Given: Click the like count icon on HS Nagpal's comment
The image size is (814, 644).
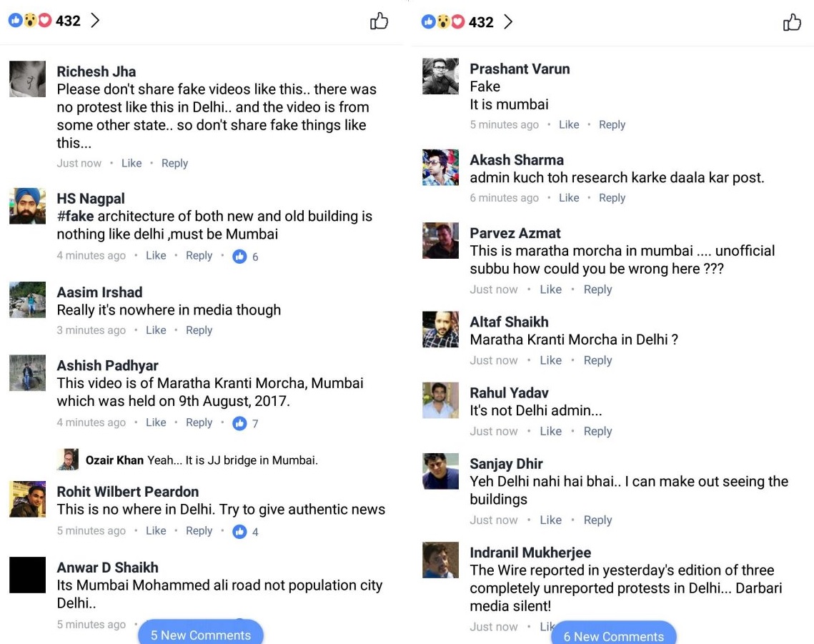Looking at the screenshot, I should [x=239, y=256].
